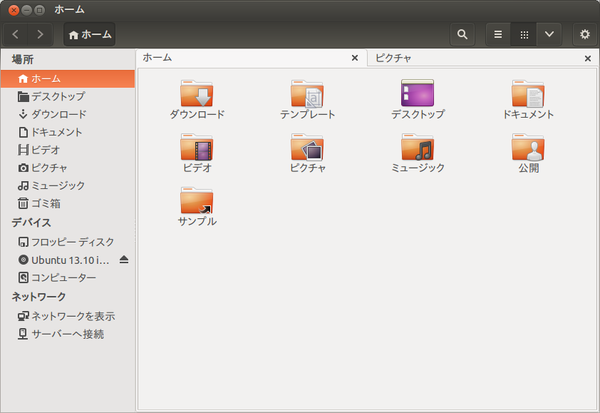Open the gear settings menu

pos(585,34)
